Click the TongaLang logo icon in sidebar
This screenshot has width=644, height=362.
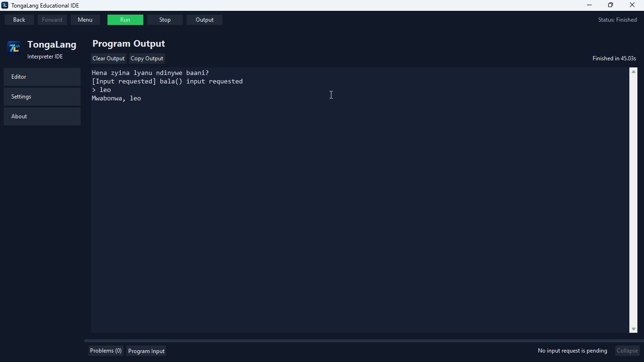tap(14, 48)
